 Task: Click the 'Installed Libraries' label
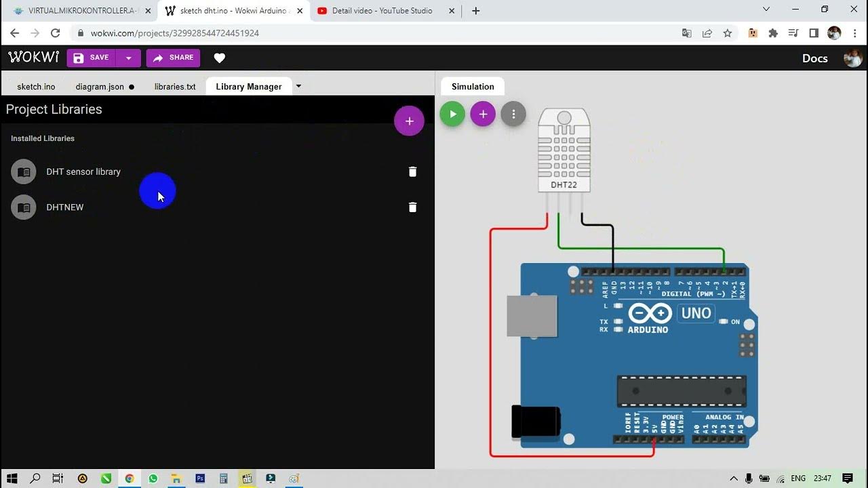pos(43,138)
